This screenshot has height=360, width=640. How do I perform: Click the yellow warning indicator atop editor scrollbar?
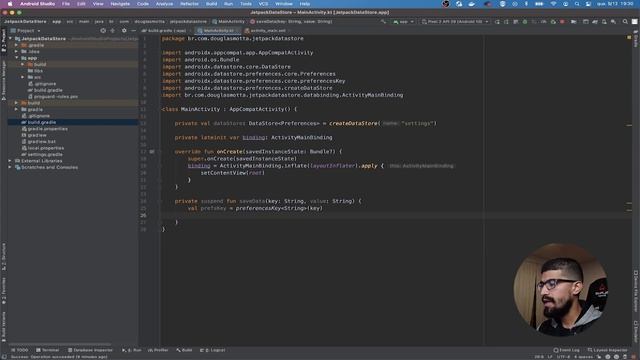coord(629,38)
